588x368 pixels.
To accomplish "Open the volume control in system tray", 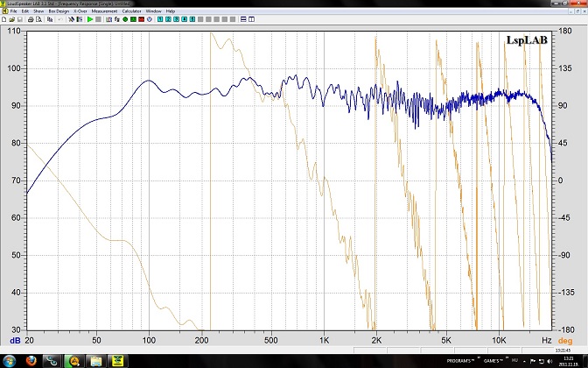I will [x=549, y=361].
